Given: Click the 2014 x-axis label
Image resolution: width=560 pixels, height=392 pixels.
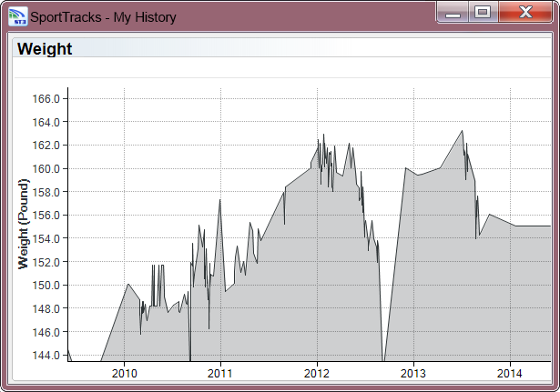Looking at the screenshot, I should tap(510, 373).
